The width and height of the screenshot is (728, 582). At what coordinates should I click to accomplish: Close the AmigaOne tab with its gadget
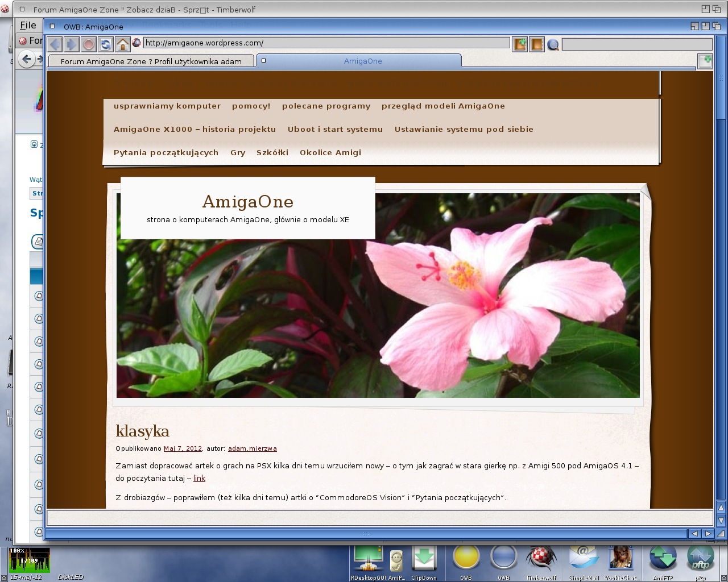click(263, 61)
